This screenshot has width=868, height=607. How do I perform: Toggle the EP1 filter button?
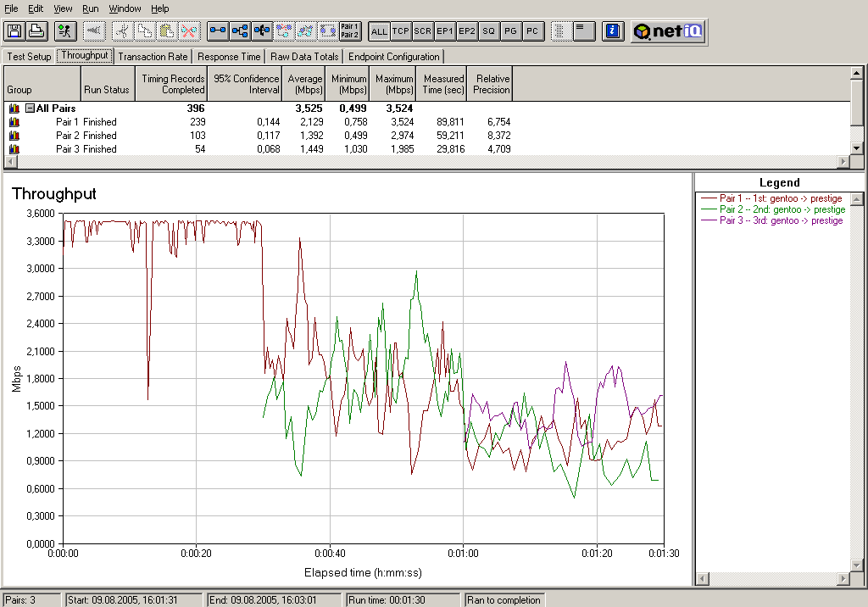[445, 31]
